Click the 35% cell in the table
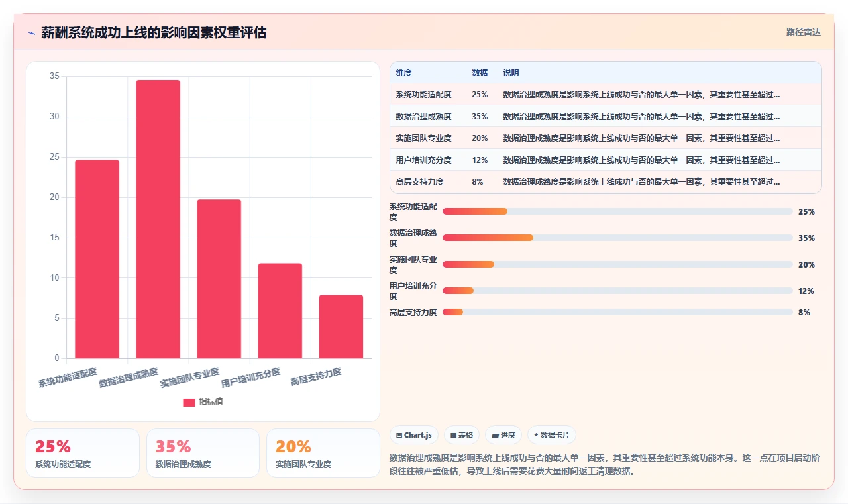The width and height of the screenshot is (848, 504). (480, 117)
